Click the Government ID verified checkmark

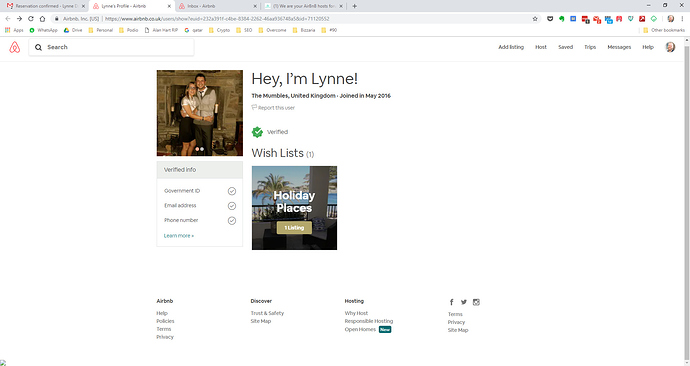pos(232,191)
